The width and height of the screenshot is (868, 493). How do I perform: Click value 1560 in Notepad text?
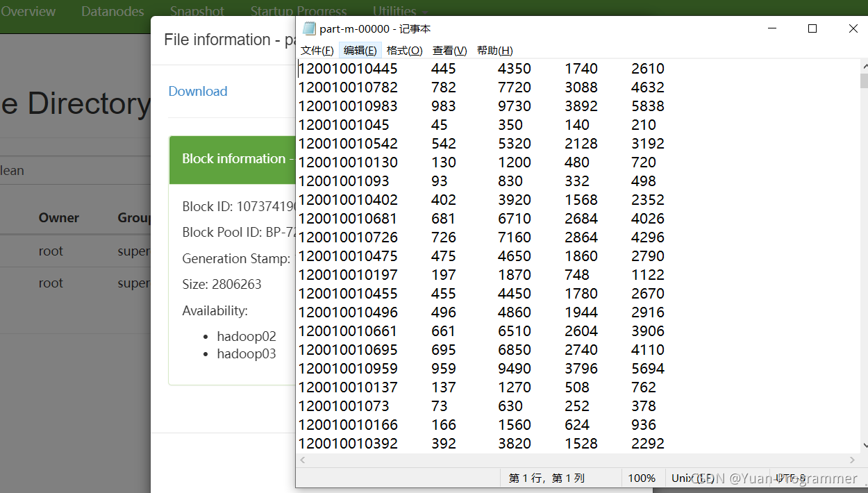pyautogui.click(x=515, y=425)
